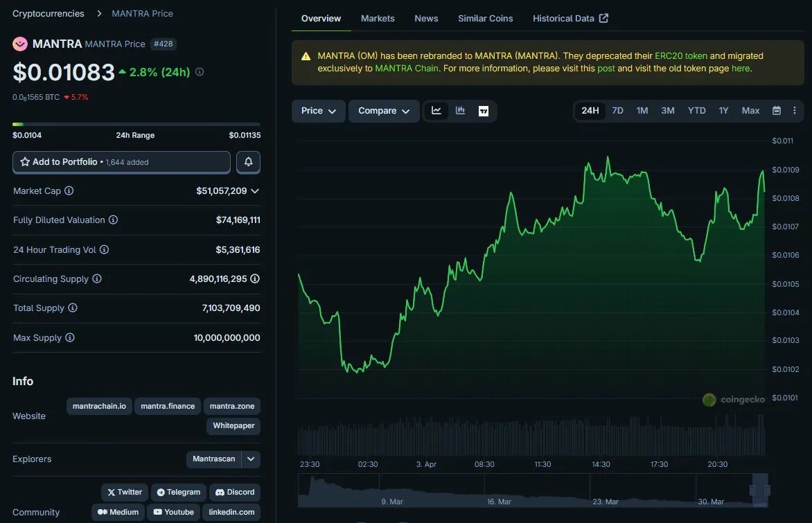Click external link icon beside Historical Data
Viewport: 812px width, 523px height.
coord(604,18)
